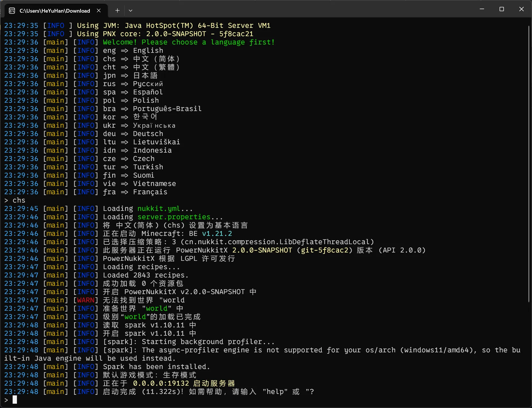Click the red WARN label
Viewport: 532px width, 408px height.
click(x=86, y=300)
